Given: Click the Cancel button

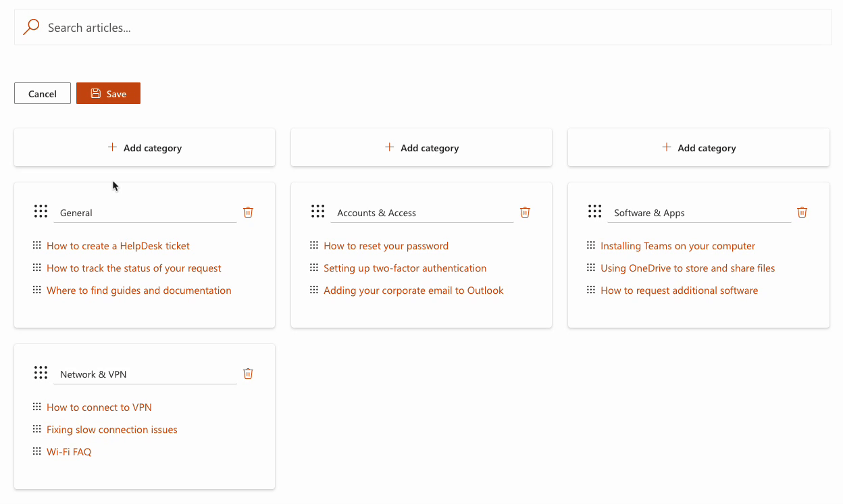Looking at the screenshot, I should 43,94.
